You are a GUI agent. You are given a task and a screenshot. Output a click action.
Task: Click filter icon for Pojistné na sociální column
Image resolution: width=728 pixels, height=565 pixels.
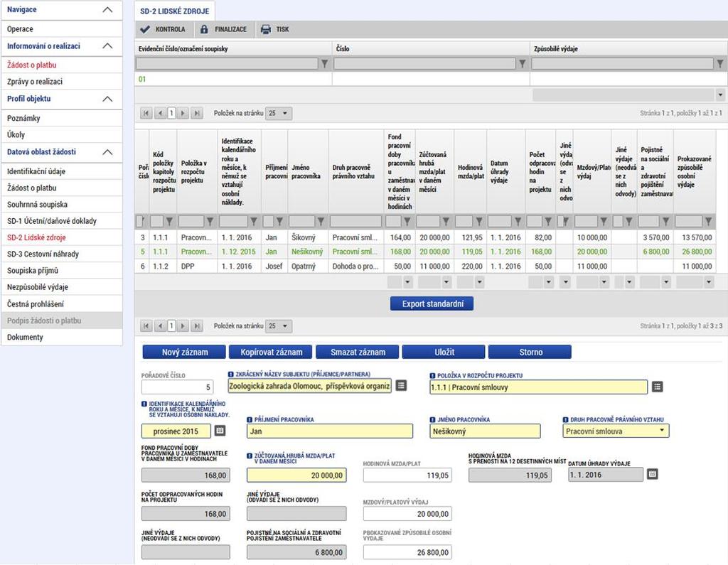pyautogui.click(x=665, y=222)
